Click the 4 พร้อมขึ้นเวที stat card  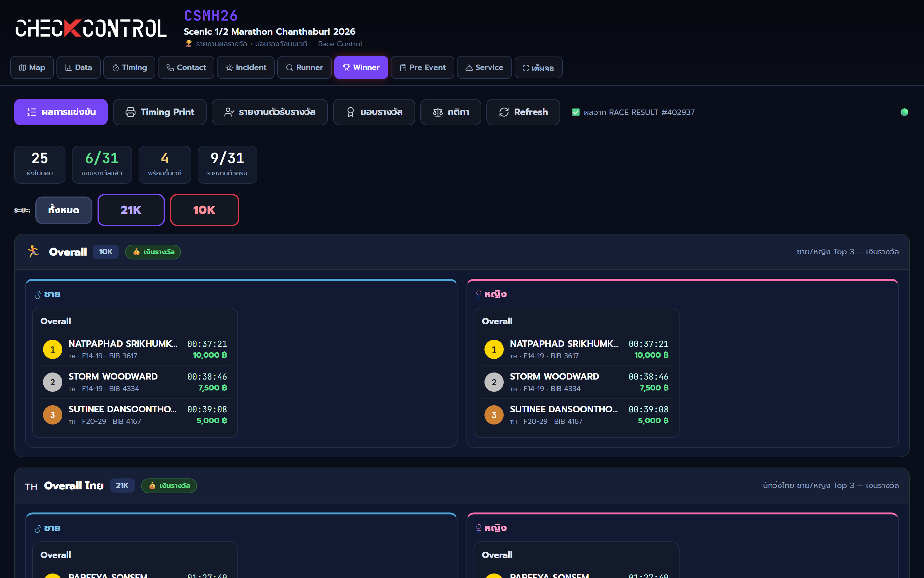pyautogui.click(x=165, y=165)
